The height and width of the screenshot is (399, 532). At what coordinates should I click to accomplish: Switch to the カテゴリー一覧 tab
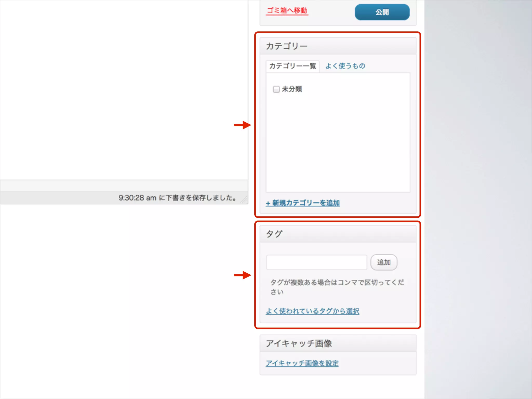click(292, 66)
